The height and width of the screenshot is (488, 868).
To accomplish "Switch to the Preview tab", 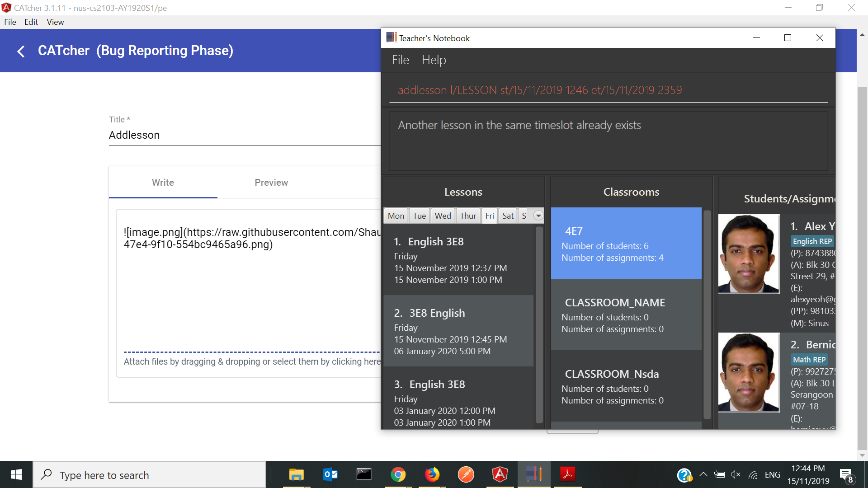I will (271, 183).
